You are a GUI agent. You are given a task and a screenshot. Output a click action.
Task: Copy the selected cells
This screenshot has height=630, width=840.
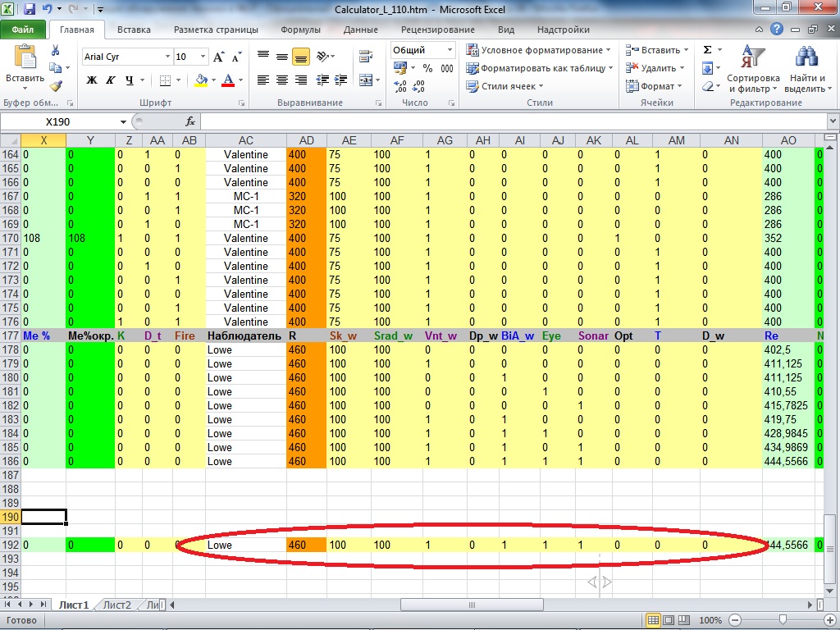point(55,67)
